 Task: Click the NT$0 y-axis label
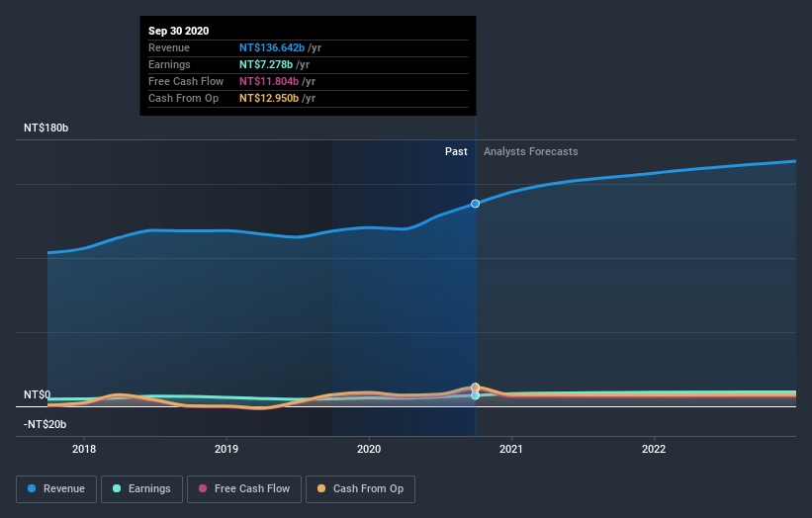(x=38, y=394)
